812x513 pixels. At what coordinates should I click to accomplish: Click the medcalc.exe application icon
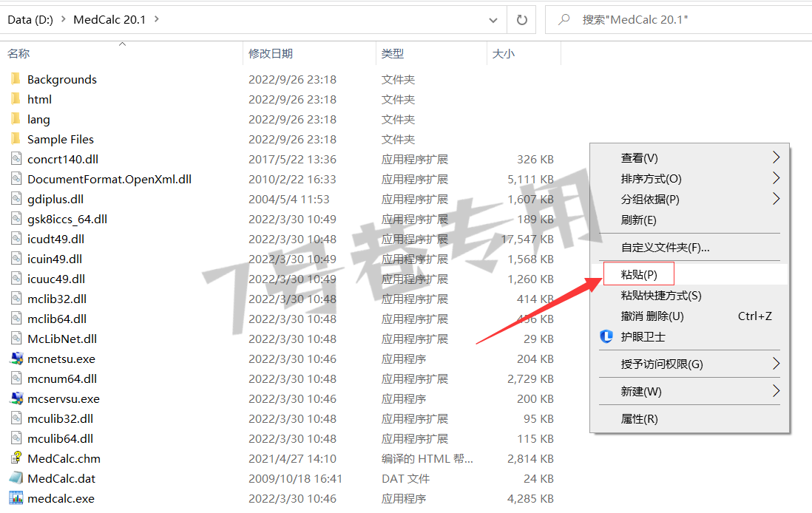tap(16, 498)
